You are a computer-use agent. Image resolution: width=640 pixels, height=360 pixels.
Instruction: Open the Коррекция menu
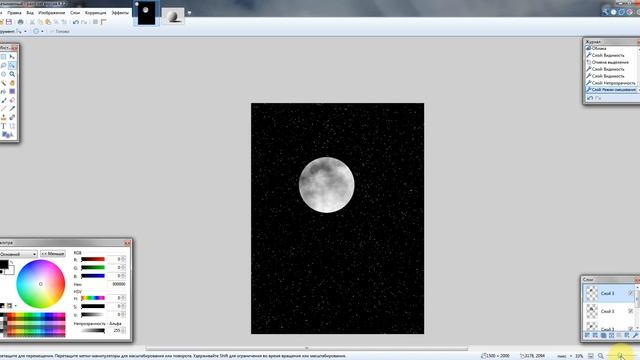point(96,13)
